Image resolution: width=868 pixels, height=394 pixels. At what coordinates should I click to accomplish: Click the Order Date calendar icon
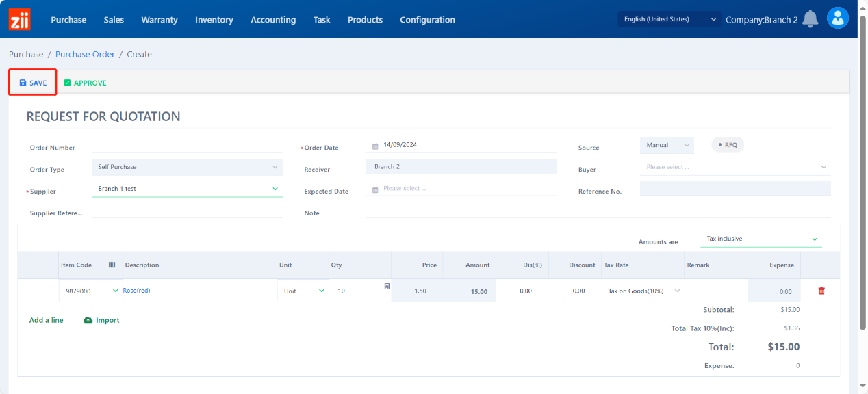point(375,146)
